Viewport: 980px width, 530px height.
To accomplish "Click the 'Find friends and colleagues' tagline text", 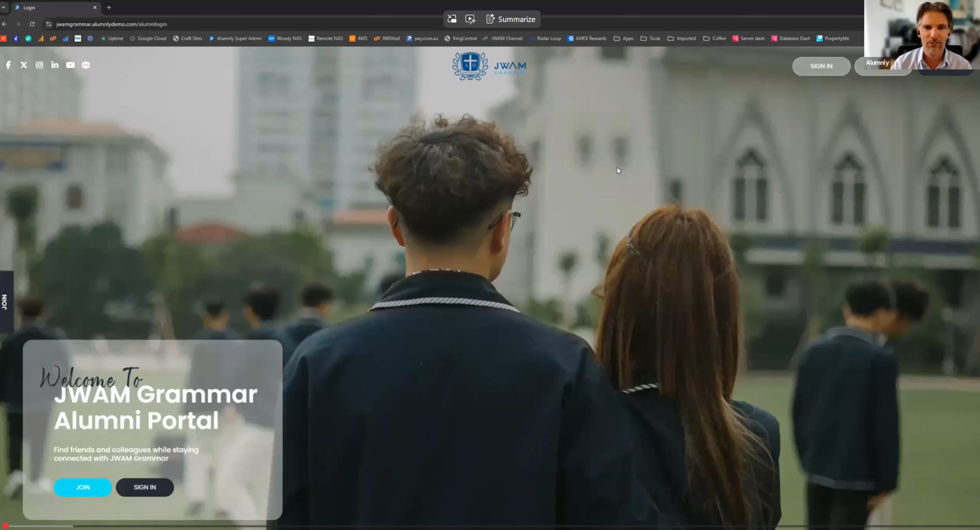I will click(126, 454).
